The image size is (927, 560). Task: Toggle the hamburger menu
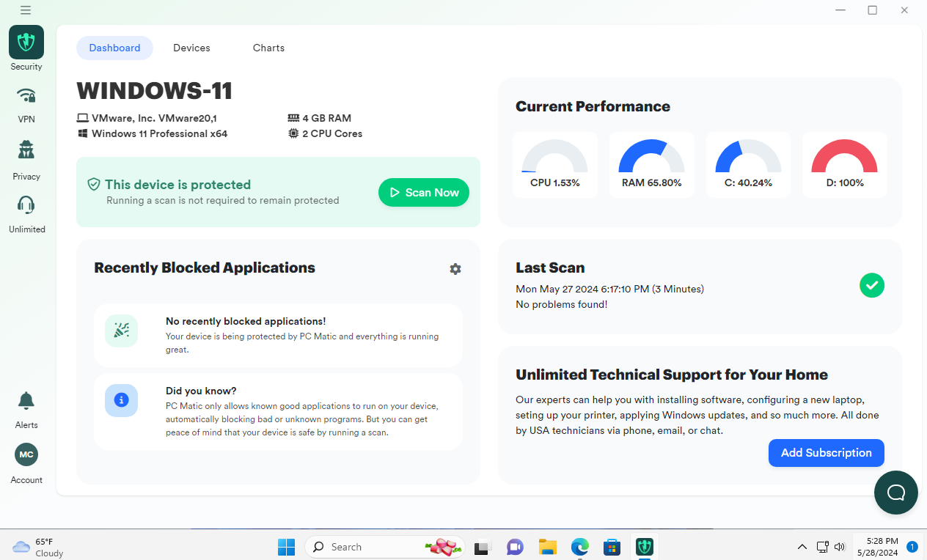[26, 10]
